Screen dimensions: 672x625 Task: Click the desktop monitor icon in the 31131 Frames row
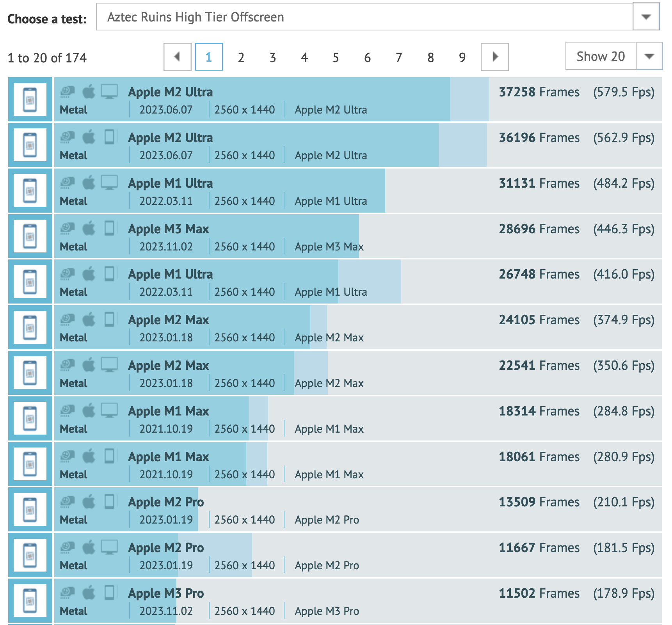(x=109, y=183)
